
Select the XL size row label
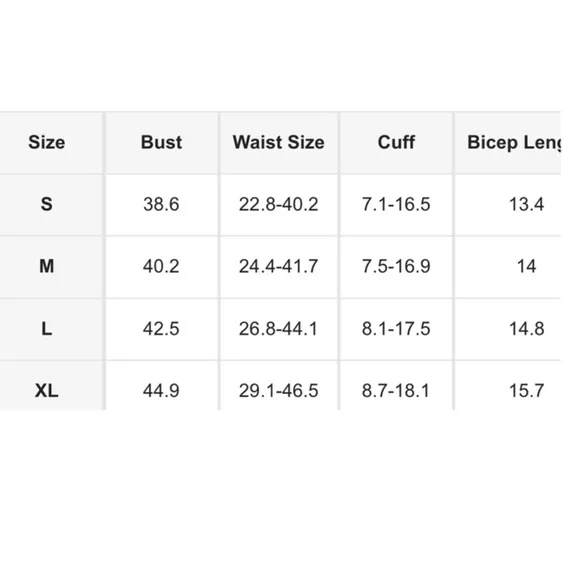pos(47,391)
